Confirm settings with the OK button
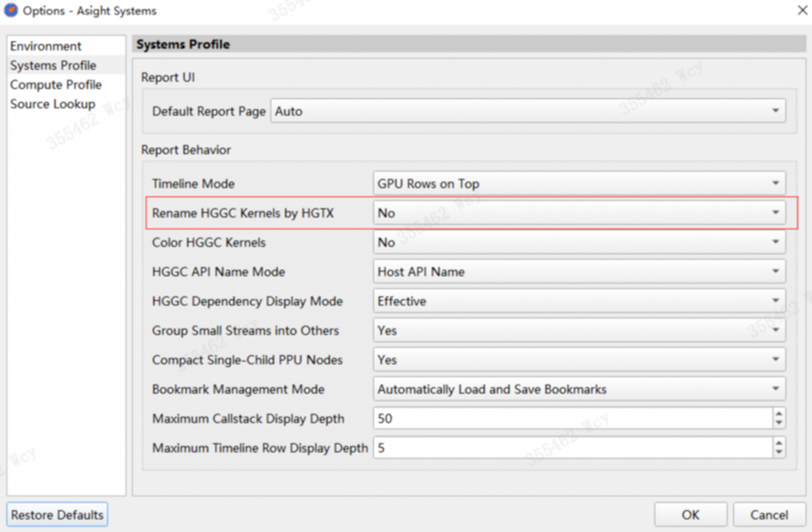The width and height of the screenshot is (812, 532). pos(690,515)
